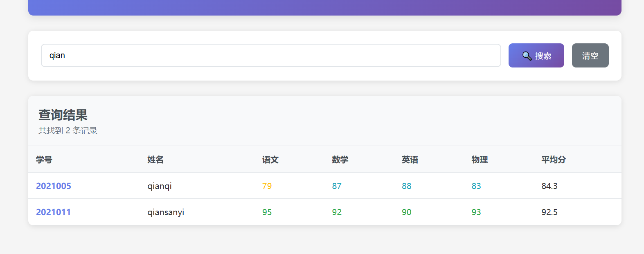
Task: Click qianqi's average 84.3
Action: (x=549, y=186)
